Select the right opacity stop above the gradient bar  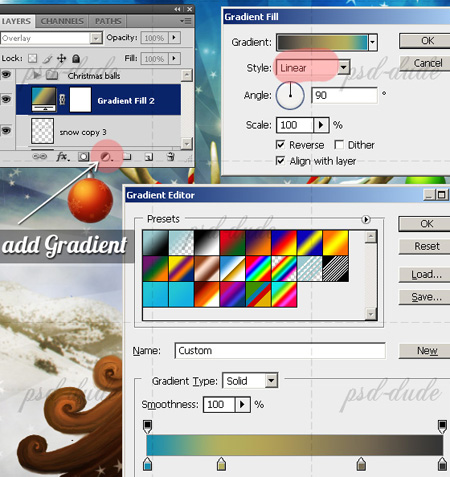point(442,426)
